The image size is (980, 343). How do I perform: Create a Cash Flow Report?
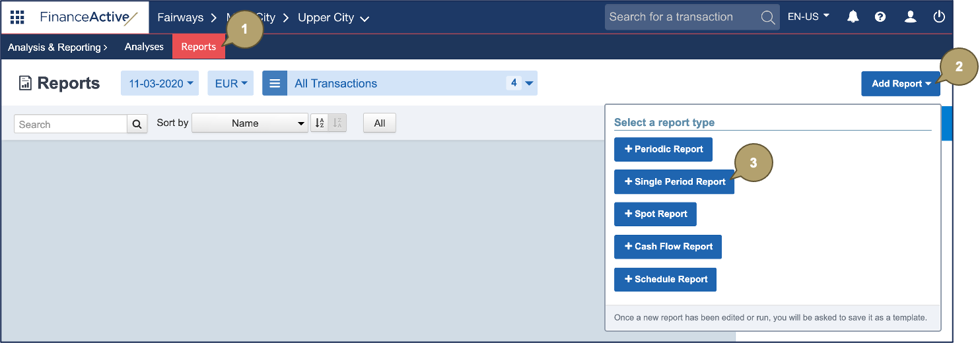(668, 247)
